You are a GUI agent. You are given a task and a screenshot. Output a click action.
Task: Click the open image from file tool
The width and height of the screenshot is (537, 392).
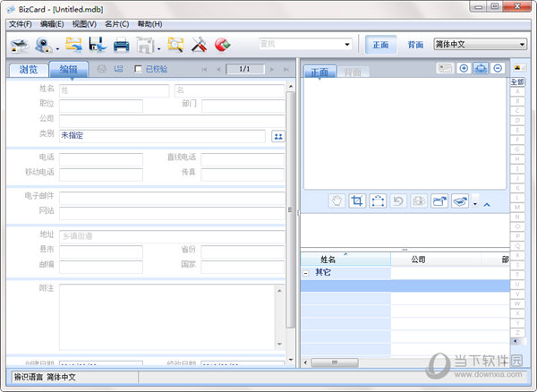(x=439, y=201)
